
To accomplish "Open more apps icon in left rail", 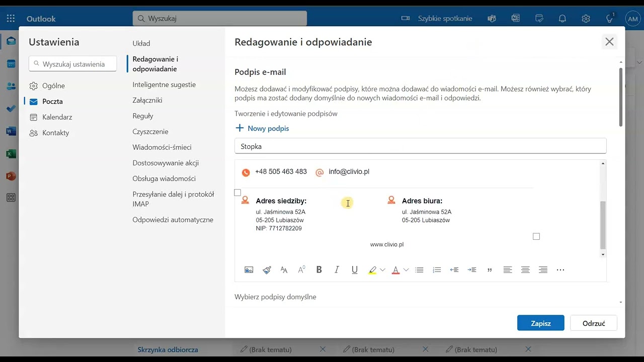I will [11, 198].
